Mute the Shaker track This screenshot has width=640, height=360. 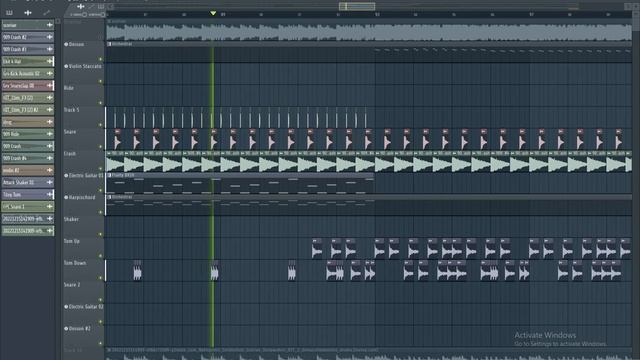(x=100, y=234)
